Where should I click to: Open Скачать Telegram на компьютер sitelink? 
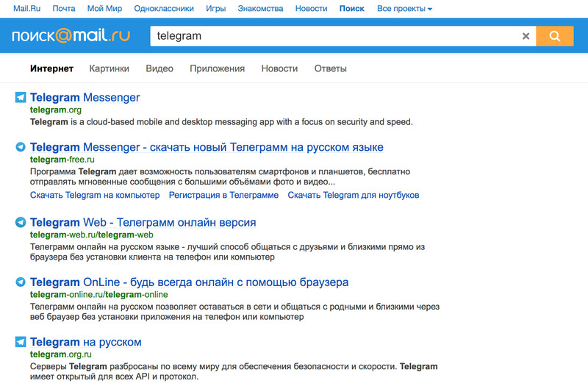[x=95, y=195]
